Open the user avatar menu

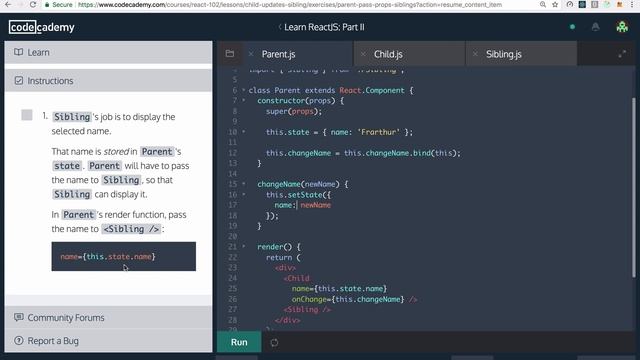pos(622,27)
